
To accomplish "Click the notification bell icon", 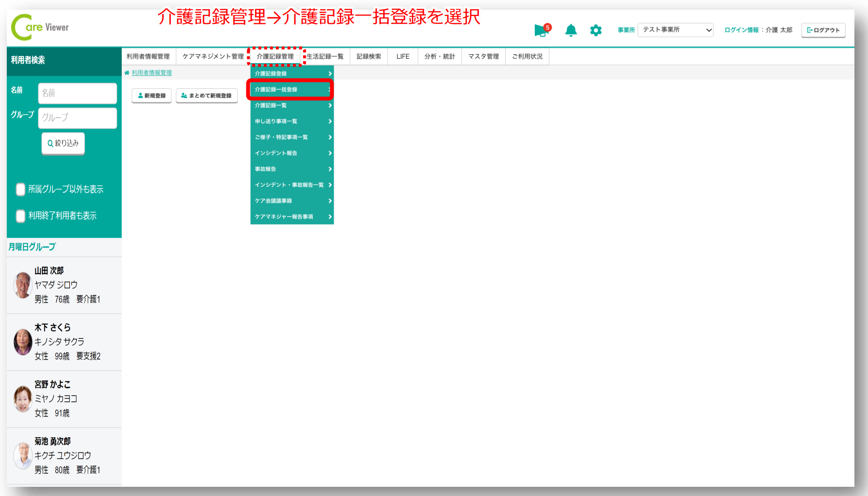I will coord(571,31).
